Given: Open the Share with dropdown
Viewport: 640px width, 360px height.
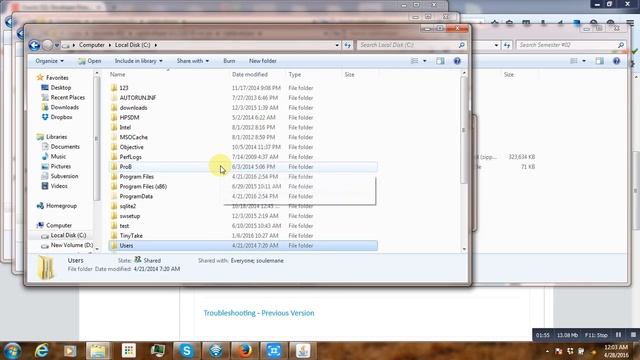Looking at the screenshot, I should [x=193, y=61].
